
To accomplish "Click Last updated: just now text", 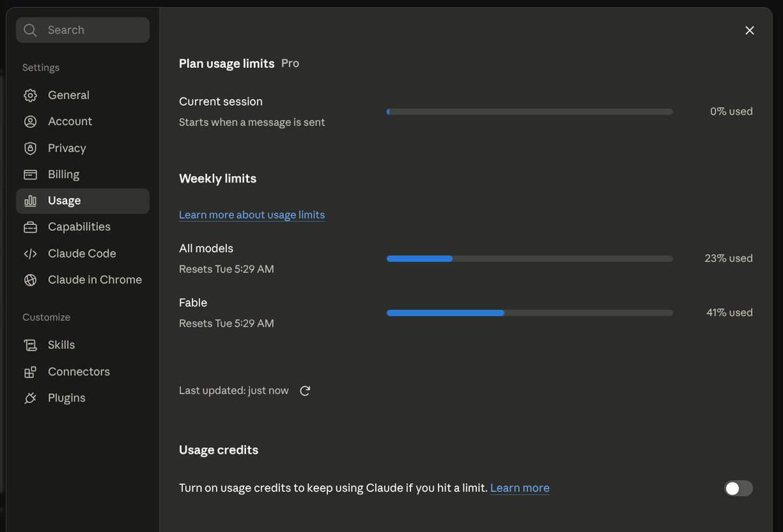I will pyautogui.click(x=234, y=391).
